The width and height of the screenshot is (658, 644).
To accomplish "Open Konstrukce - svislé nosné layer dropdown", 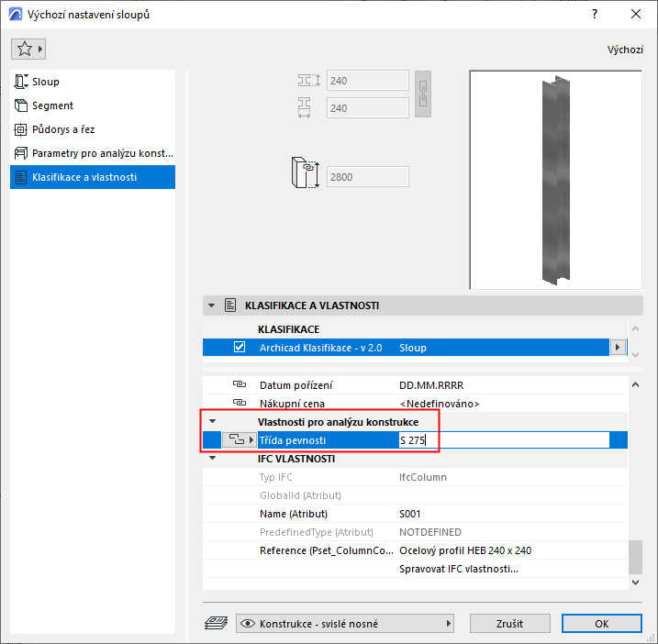I will [x=345, y=624].
